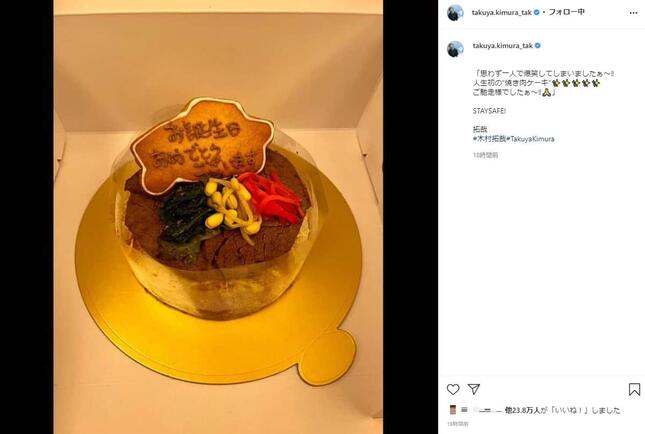Share the post via paper plane icon

pos(474,389)
